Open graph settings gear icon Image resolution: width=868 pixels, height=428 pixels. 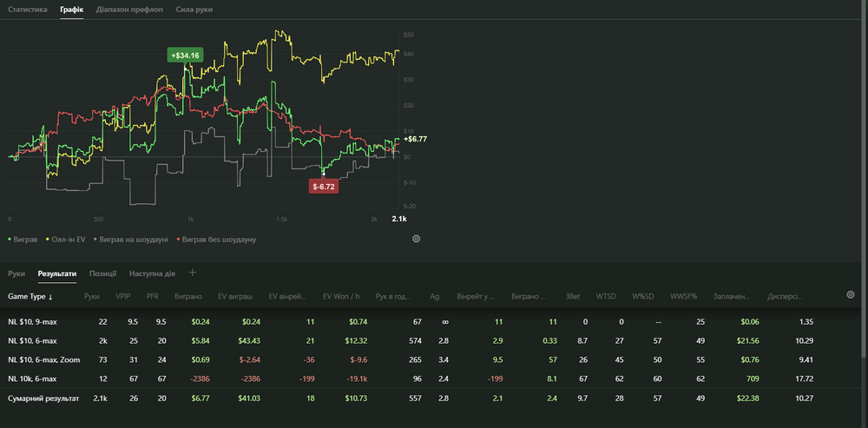click(417, 239)
